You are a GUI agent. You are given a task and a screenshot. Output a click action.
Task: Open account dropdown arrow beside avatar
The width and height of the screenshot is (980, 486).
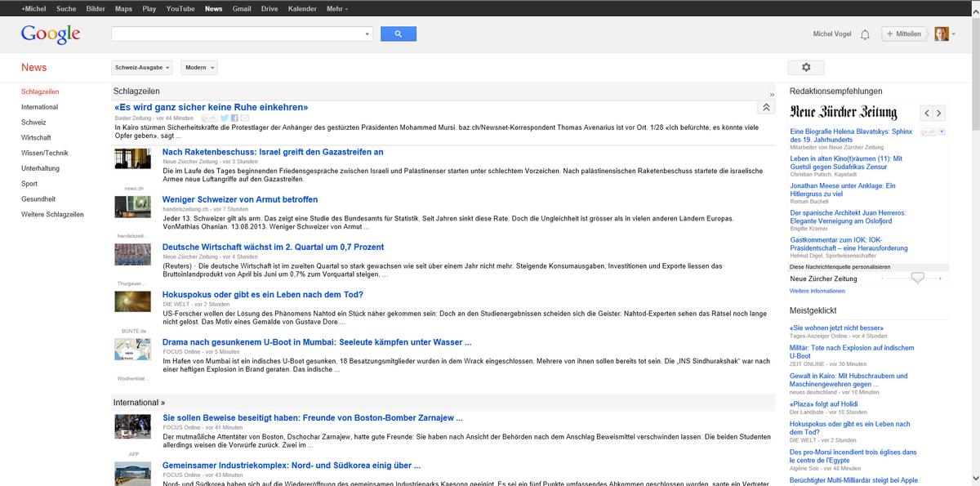coord(953,34)
